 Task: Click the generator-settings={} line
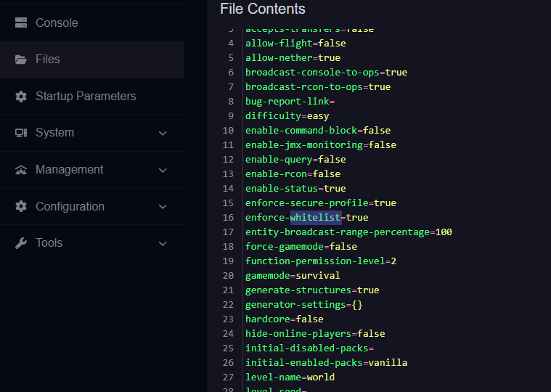(x=304, y=305)
